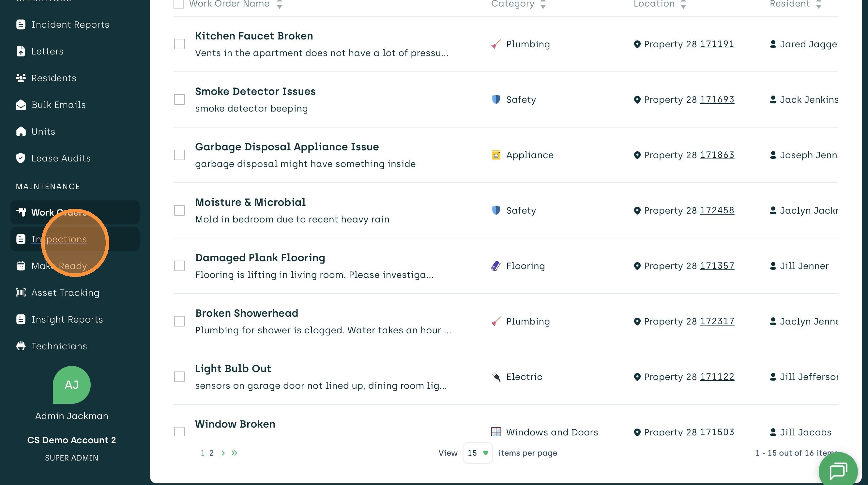Sort by the Location column arrows

(683, 4)
